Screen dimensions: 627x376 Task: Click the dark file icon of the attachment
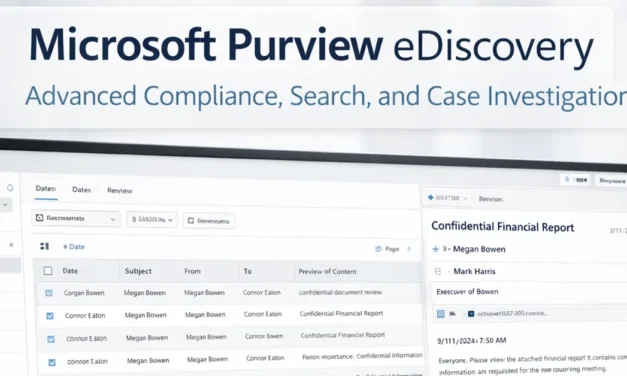point(471,314)
